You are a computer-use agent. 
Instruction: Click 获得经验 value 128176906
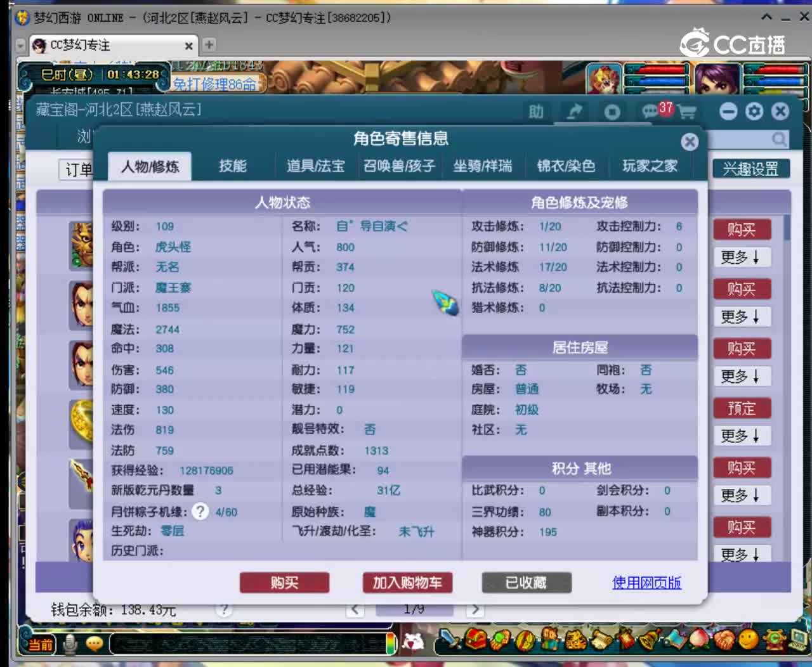coord(206,470)
